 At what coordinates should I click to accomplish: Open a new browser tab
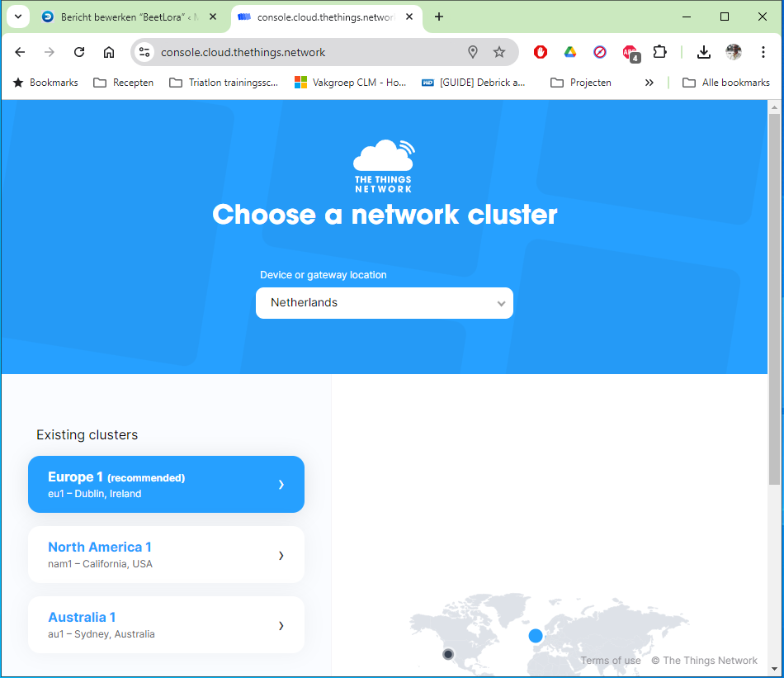[439, 17]
